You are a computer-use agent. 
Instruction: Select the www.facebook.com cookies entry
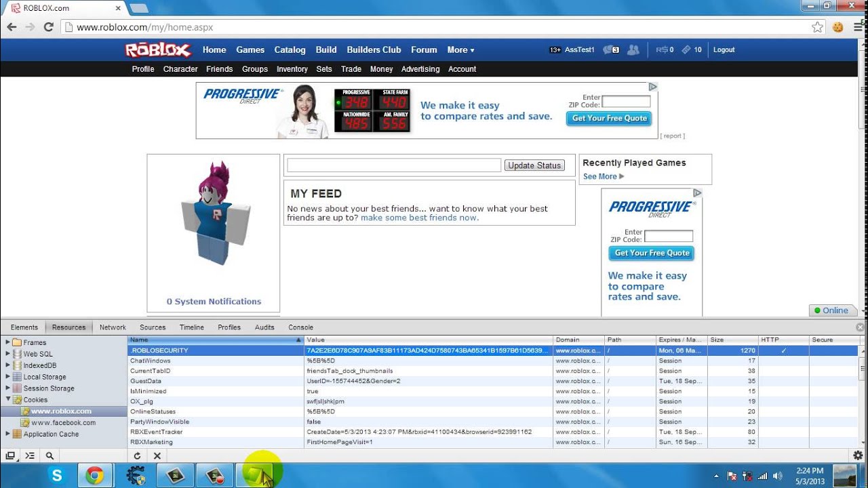pyautogui.click(x=63, y=422)
